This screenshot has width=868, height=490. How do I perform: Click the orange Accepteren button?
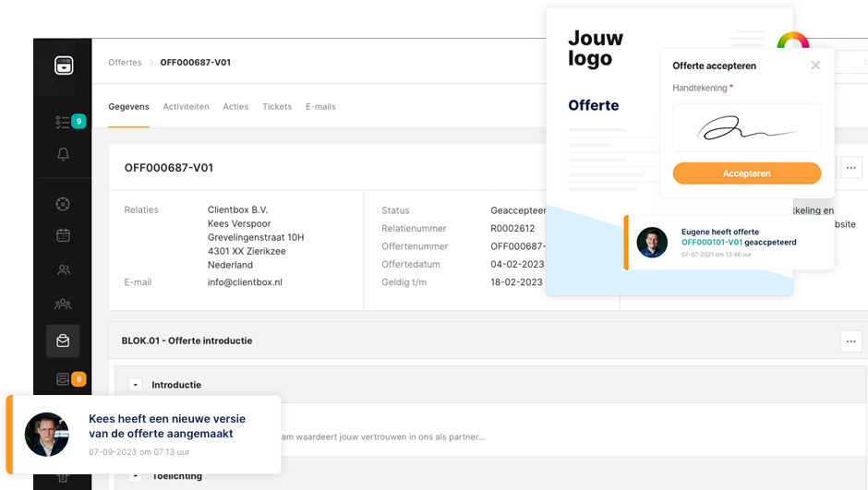click(x=746, y=173)
